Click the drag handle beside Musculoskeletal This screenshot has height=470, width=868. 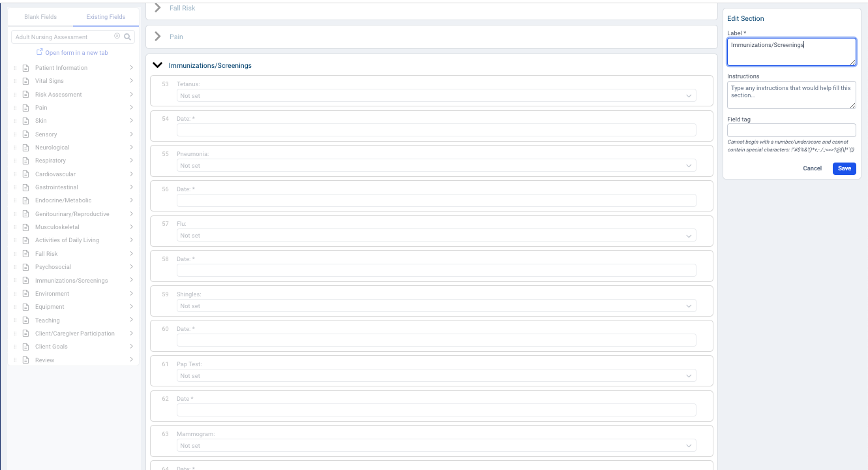pos(15,227)
